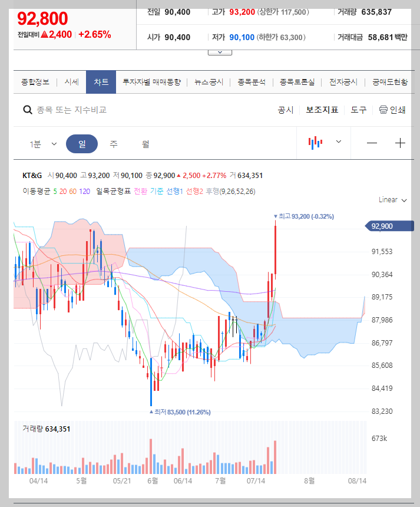Viewport: 420px width, 507px height.
Task: Open the 1분 timeframe dropdown
Action: pos(40,143)
